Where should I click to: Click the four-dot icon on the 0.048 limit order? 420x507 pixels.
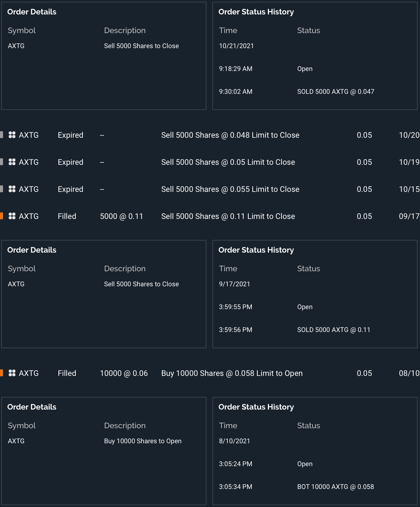(x=12, y=135)
